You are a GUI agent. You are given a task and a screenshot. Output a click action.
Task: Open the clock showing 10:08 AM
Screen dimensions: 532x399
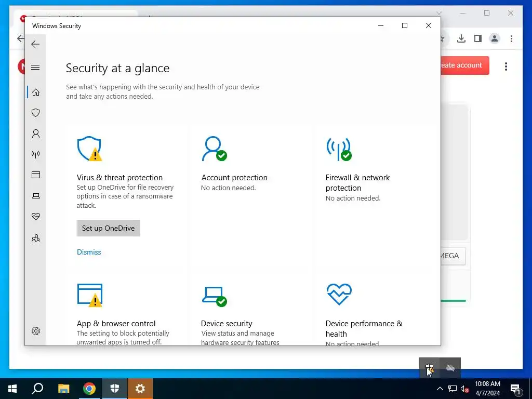[x=487, y=389]
